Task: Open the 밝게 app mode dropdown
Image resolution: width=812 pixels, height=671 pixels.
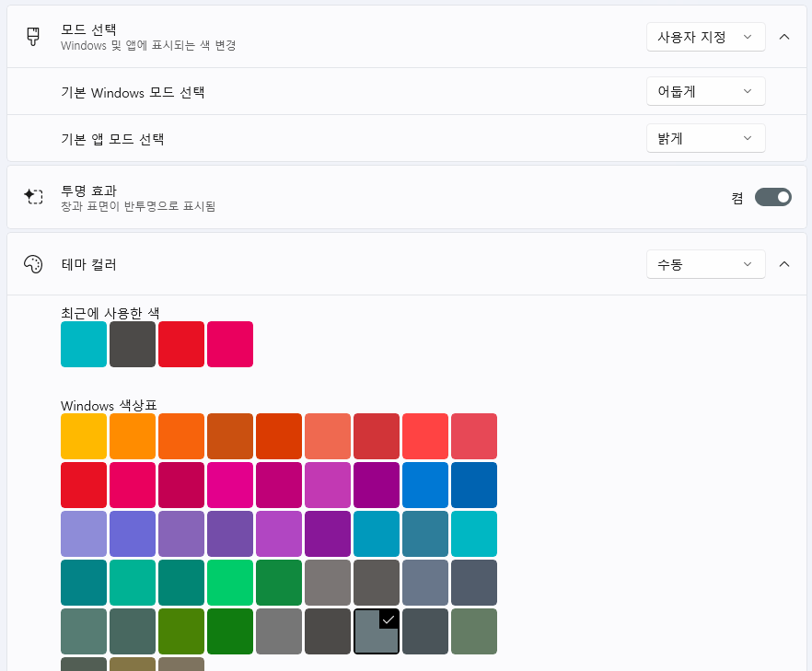Action: coord(705,138)
